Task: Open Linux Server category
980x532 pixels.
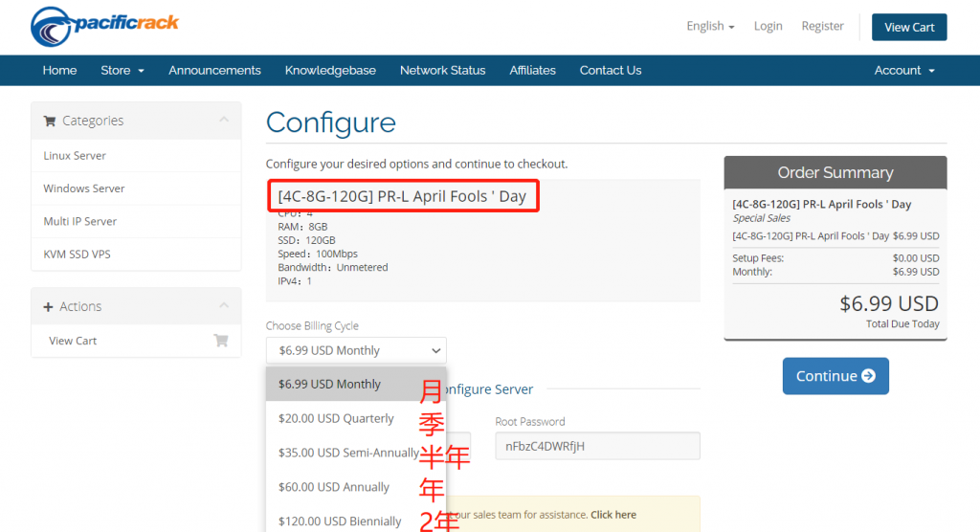Action: pyautogui.click(x=136, y=156)
